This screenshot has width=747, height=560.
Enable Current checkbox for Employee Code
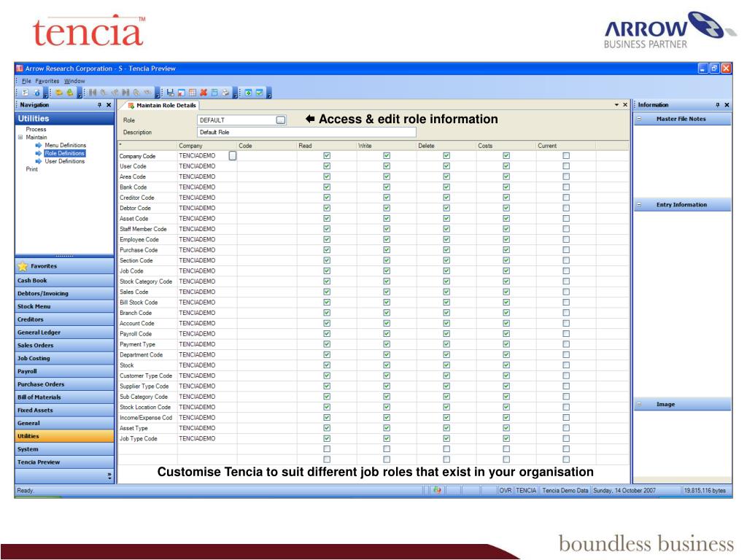click(x=566, y=239)
